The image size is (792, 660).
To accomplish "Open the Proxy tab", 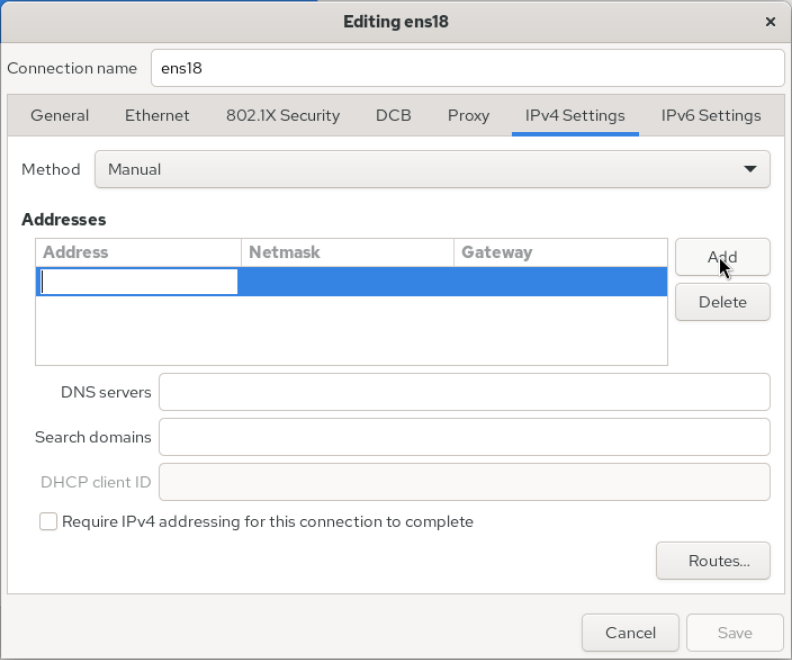I will [x=468, y=116].
